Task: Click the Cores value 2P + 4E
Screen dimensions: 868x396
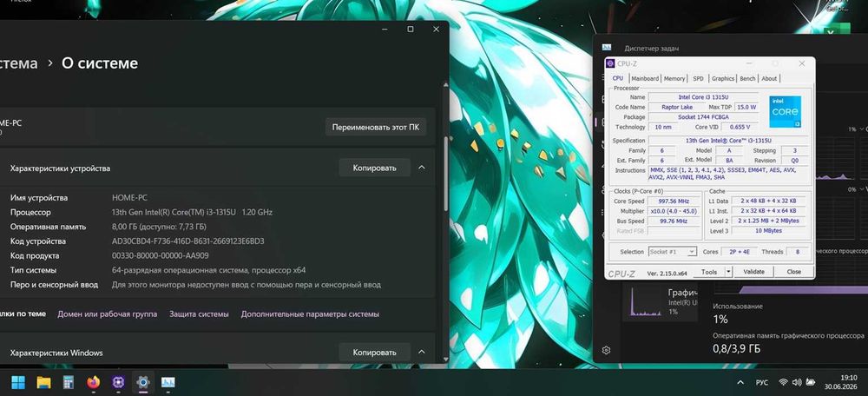Action: (x=739, y=252)
